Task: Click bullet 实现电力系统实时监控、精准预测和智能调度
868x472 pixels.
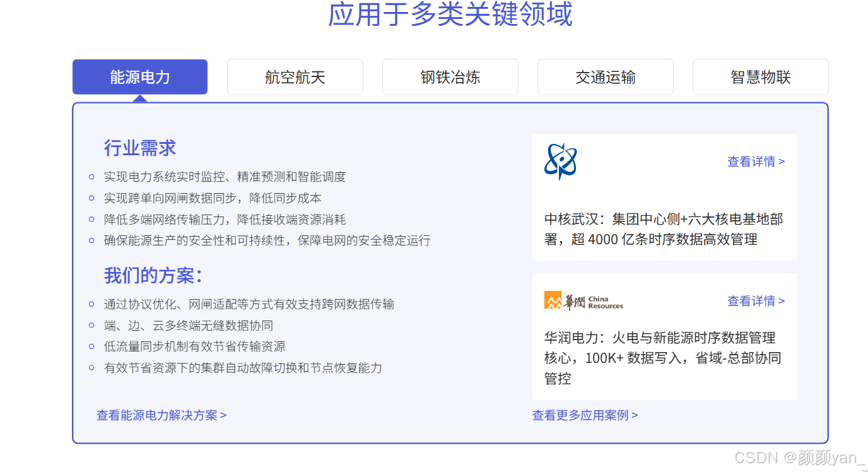Action: (x=225, y=177)
